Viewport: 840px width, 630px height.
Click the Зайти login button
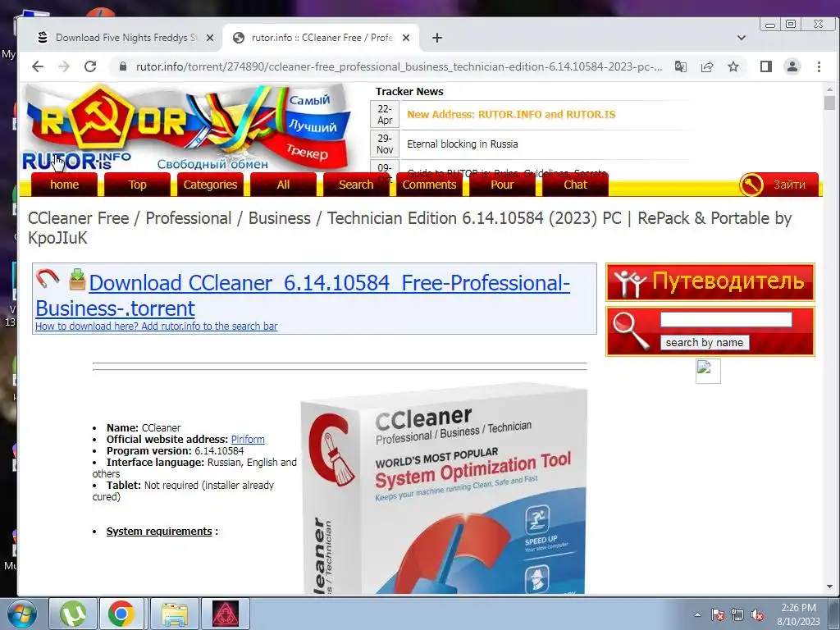[778, 185]
